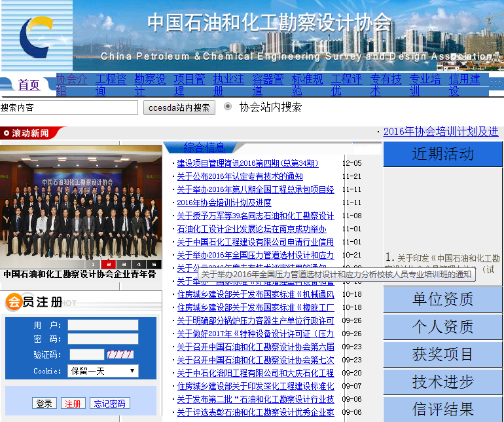504x422 pixels.
Task: Click the ccesda站内搜索 button
Action: [179, 107]
